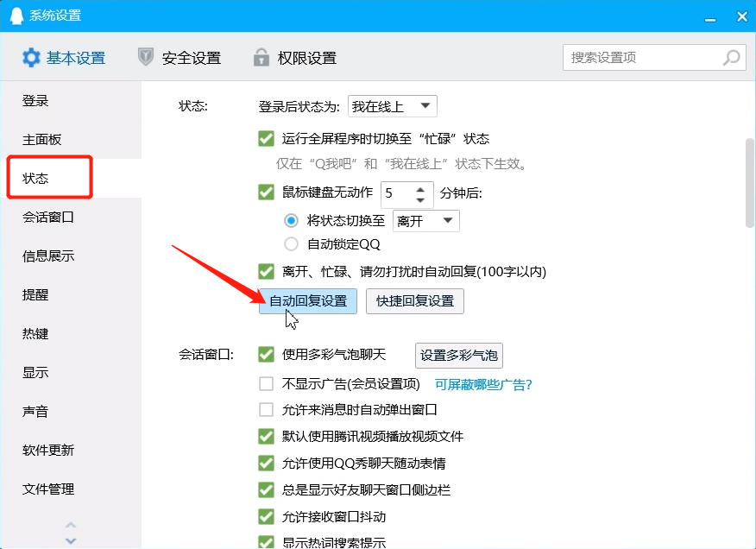Open 软件更新 settings from the sidebar
The image size is (756, 549).
pyautogui.click(x=47, y=450)
